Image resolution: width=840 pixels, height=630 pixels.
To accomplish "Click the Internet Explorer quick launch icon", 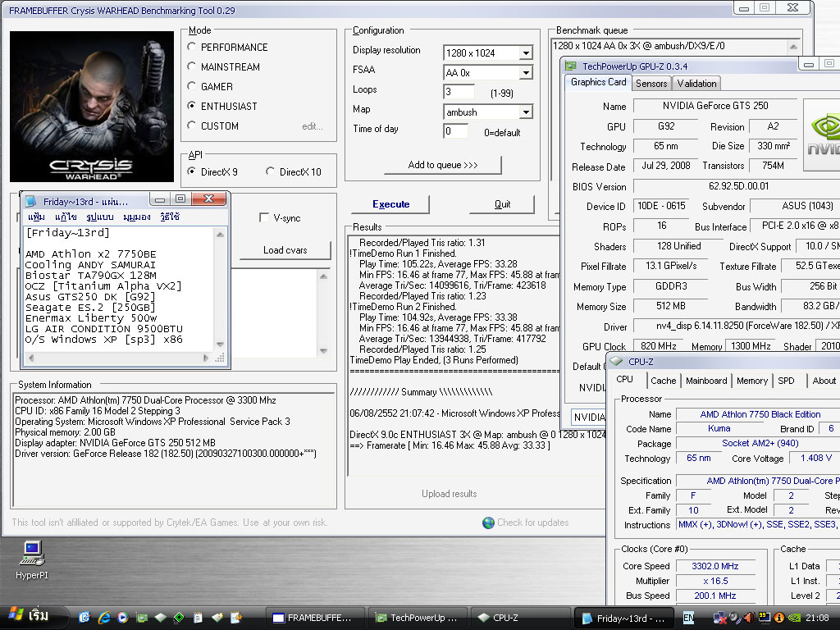I will tap(104, 618).
